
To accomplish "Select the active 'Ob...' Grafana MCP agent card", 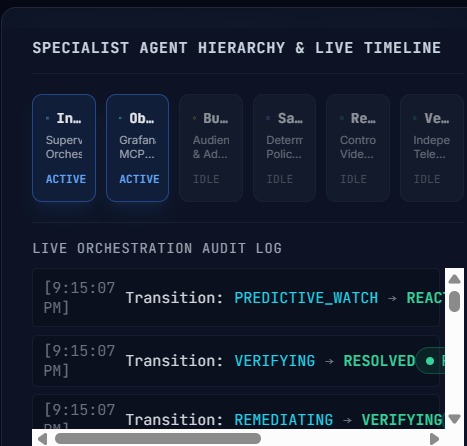I will [x=137, y=148].
